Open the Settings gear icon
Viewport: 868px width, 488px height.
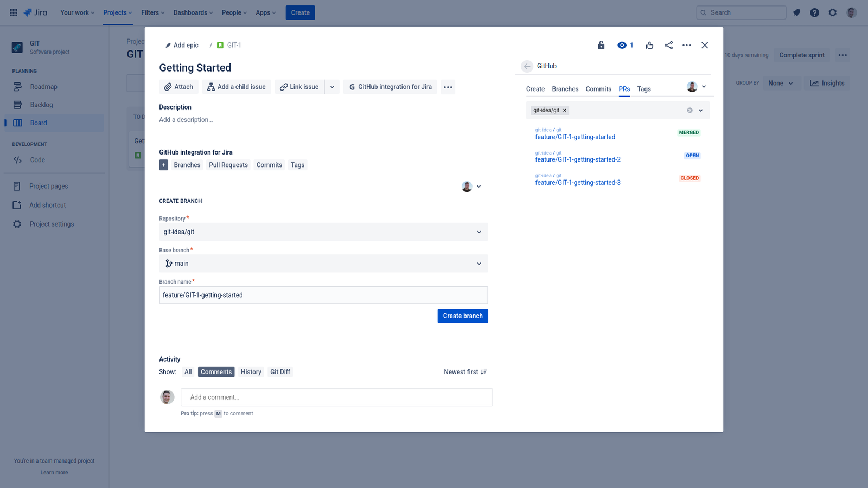(x=833, y=12)
